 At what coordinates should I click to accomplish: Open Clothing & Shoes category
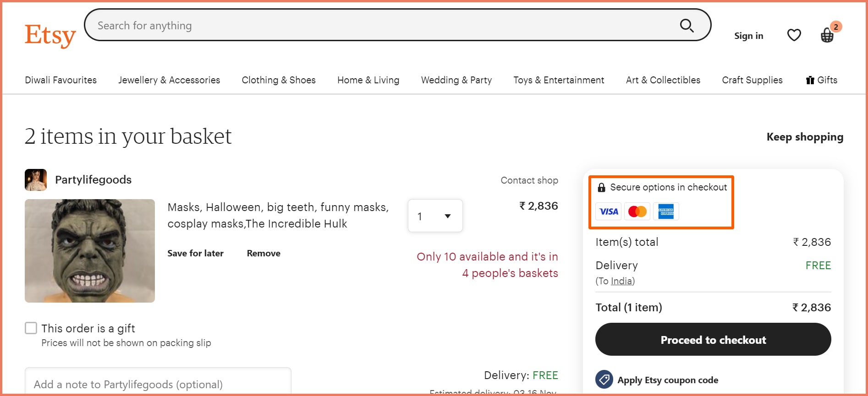[279, 80]
